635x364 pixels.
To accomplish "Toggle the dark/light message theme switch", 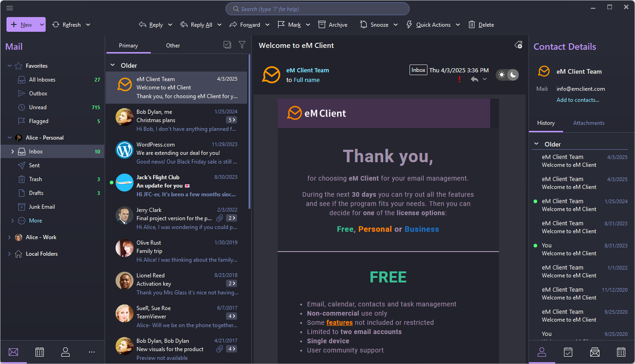I will (507, 75).
